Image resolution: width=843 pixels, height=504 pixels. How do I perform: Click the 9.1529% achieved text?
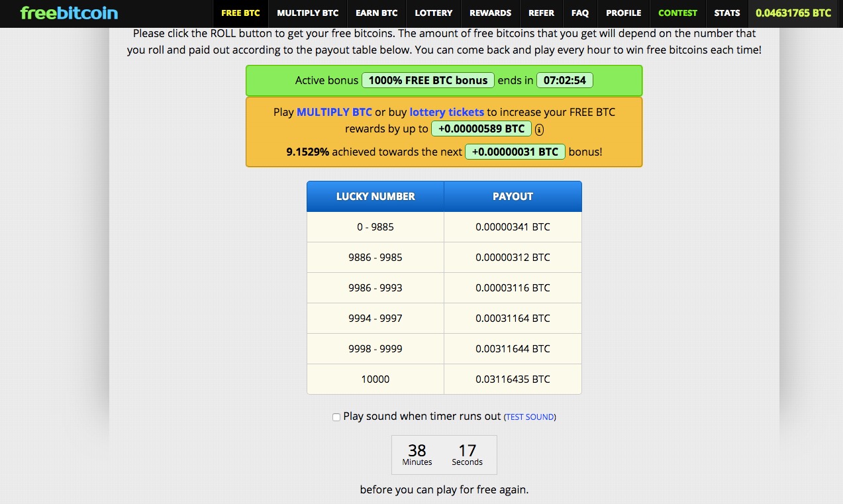click(x=307, y=152)
